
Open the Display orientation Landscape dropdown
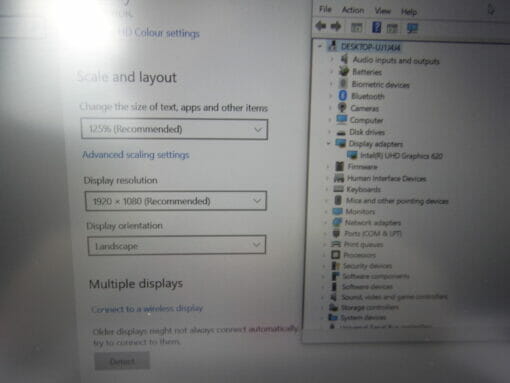[x=177, y=245]
